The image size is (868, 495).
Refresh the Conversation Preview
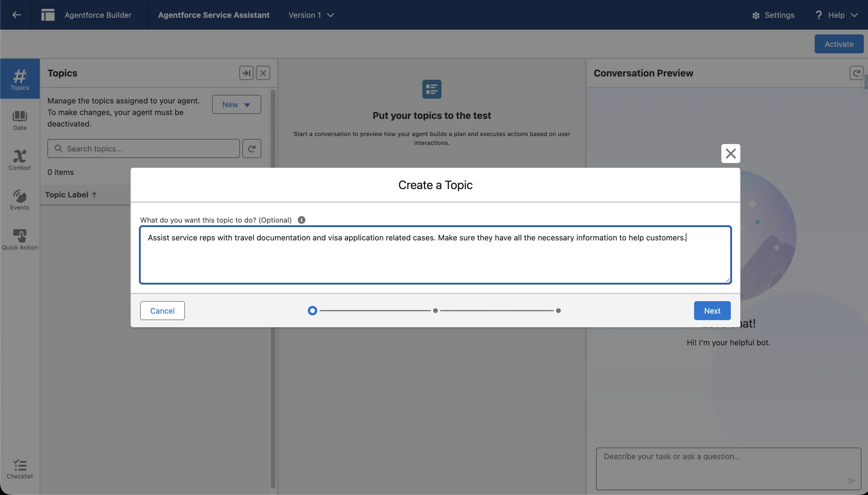[x=856, y=73]
